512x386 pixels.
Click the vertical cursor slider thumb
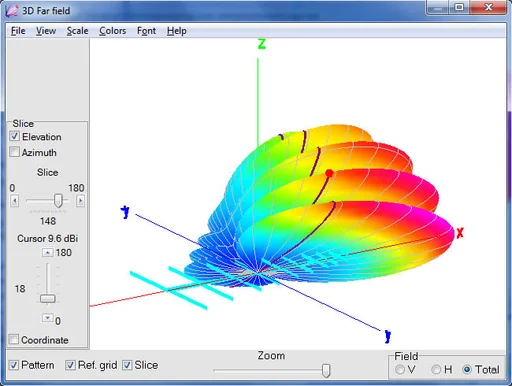tap(47, 299)
